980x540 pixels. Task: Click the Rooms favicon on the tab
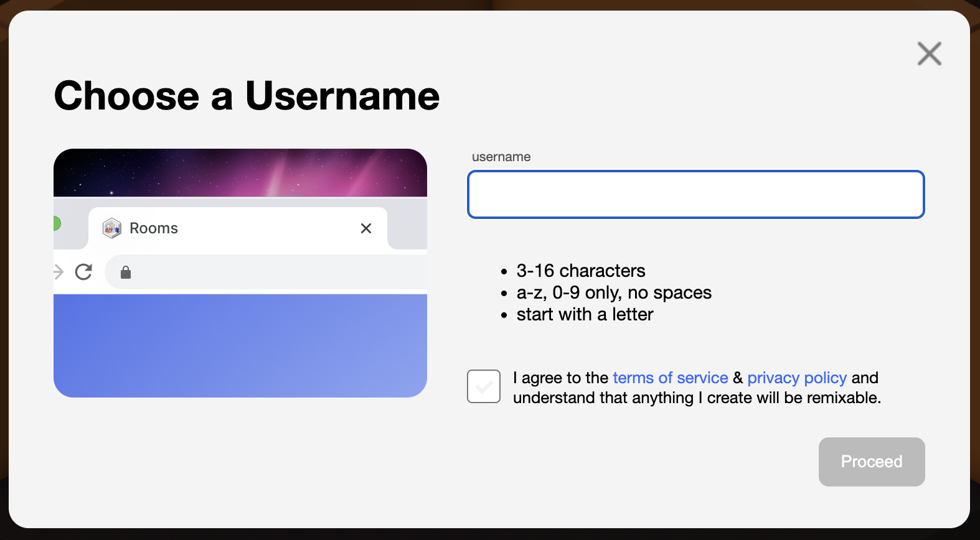[112, 228]
